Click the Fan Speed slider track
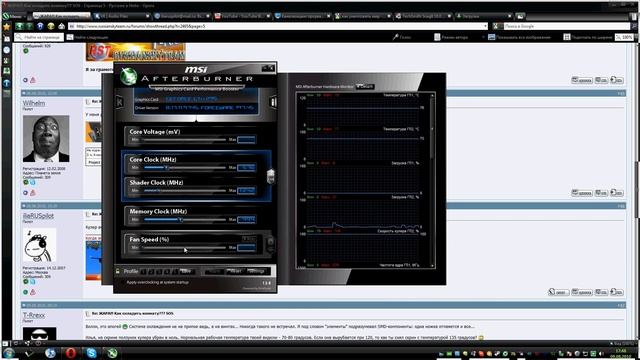The width and height of the screenshot is (640, 360). point(184,247)
